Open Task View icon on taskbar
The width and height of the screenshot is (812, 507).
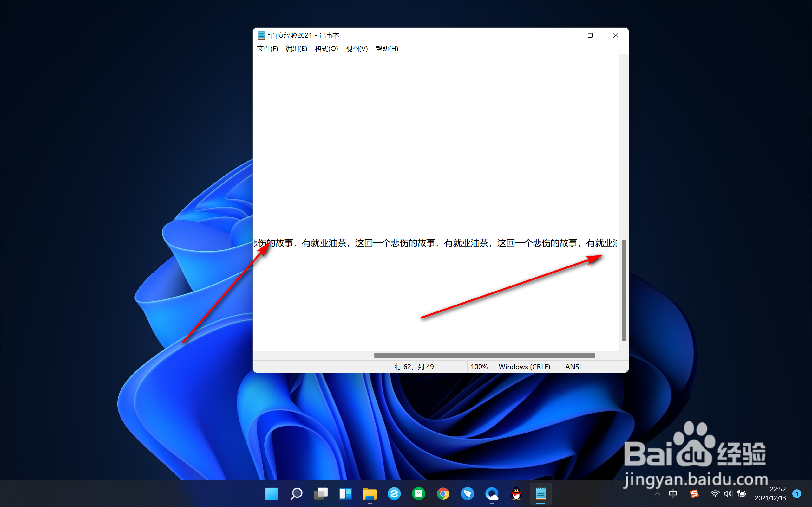(x=321, y=494)
